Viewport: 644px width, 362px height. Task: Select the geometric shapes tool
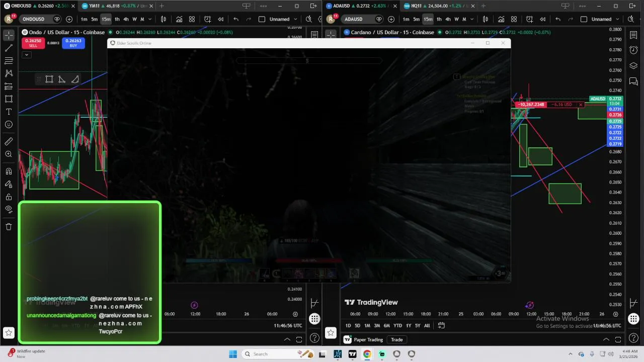pos(9,99)
